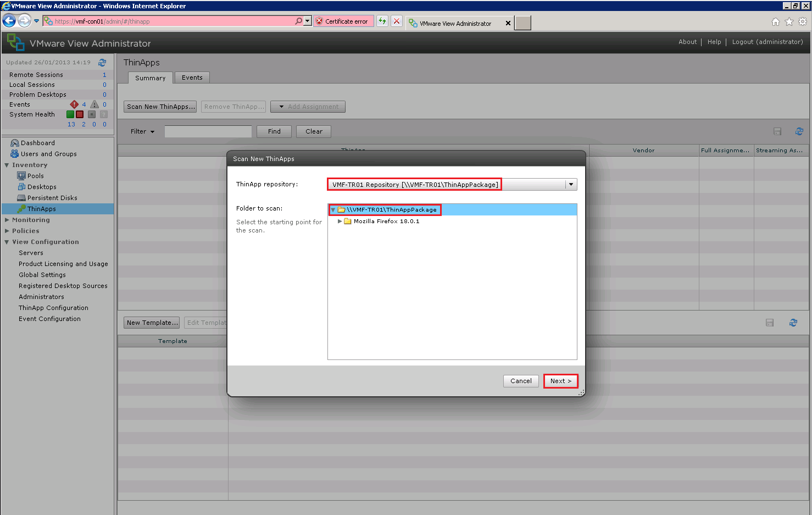Switch to the Events tab
Screen dimensions: 812x515
point(192,77)
